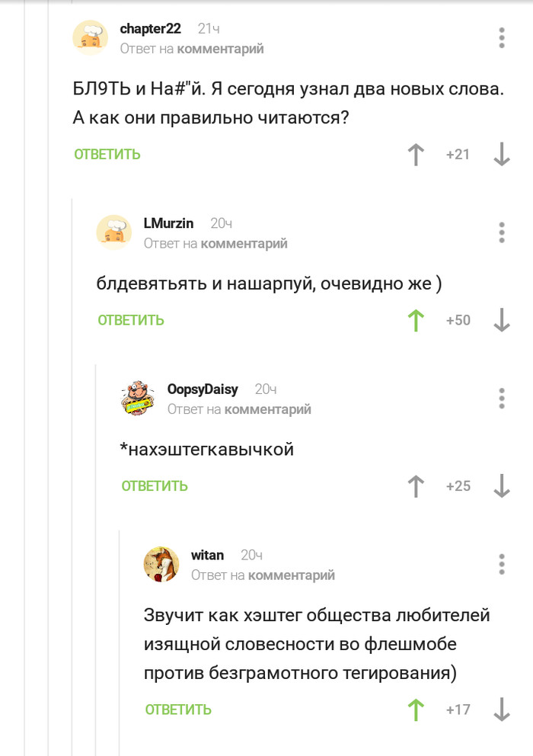Viewport: 533px width, 756px height.
Task: Open chapter22's avatar profile picture
Action: (x=90, y=37)
